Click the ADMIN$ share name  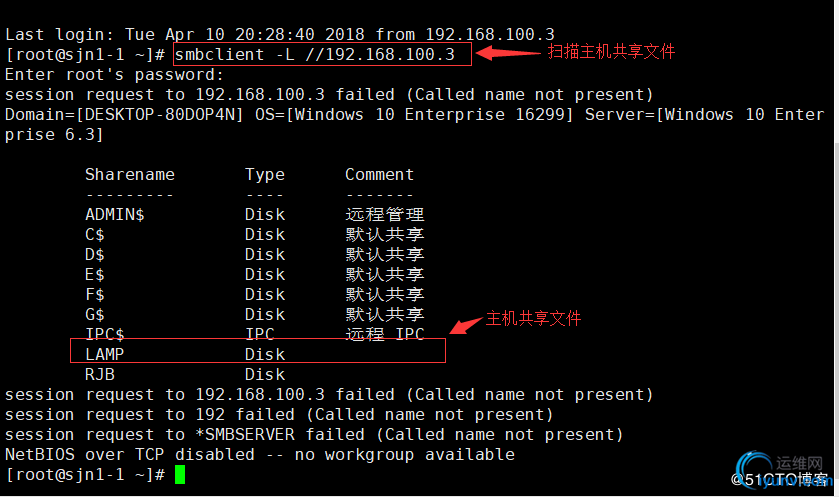(115, 215)
